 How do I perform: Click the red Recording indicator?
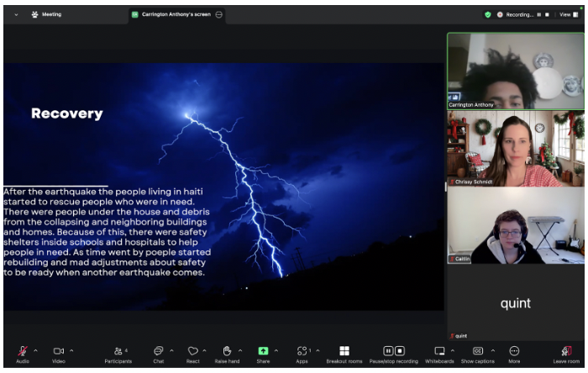500,14
